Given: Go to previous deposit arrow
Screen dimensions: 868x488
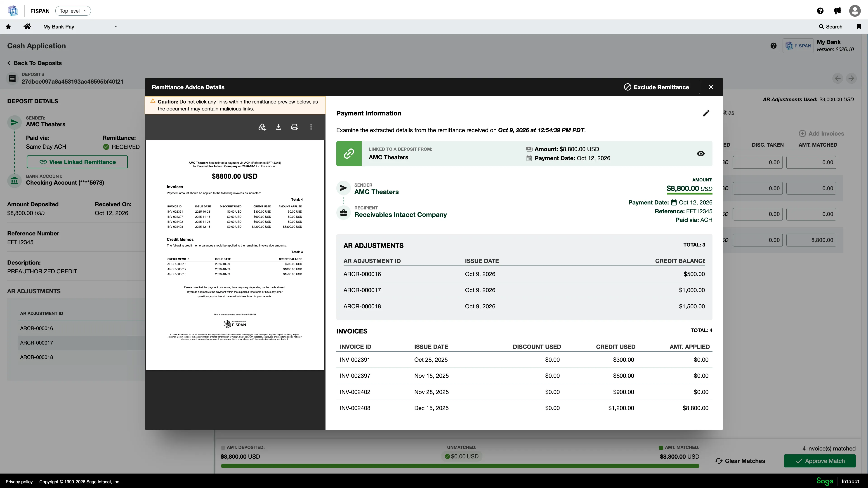Looking at the screenshot, I should [838, 78].
